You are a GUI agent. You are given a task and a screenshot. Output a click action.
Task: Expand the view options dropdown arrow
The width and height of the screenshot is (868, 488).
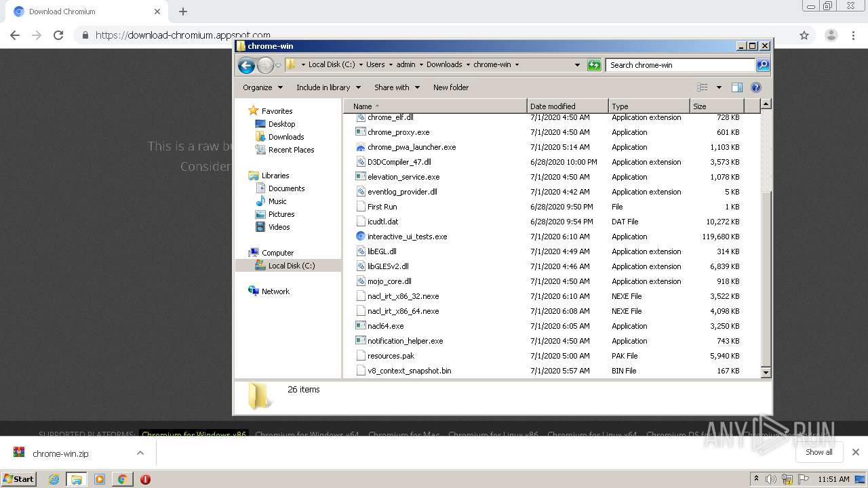click(719, 87)
